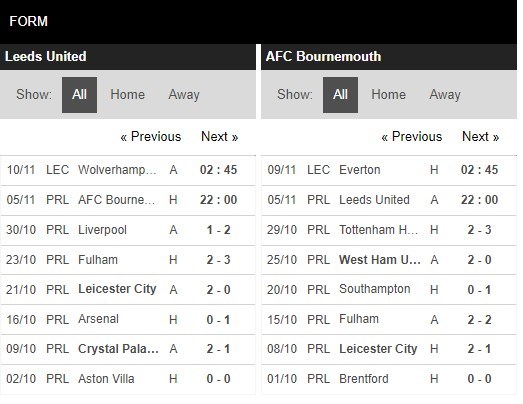The image size is (523, 404).
Task: Go to Next AFC Bournemouth matches
Action: click(x=480, y=137)
